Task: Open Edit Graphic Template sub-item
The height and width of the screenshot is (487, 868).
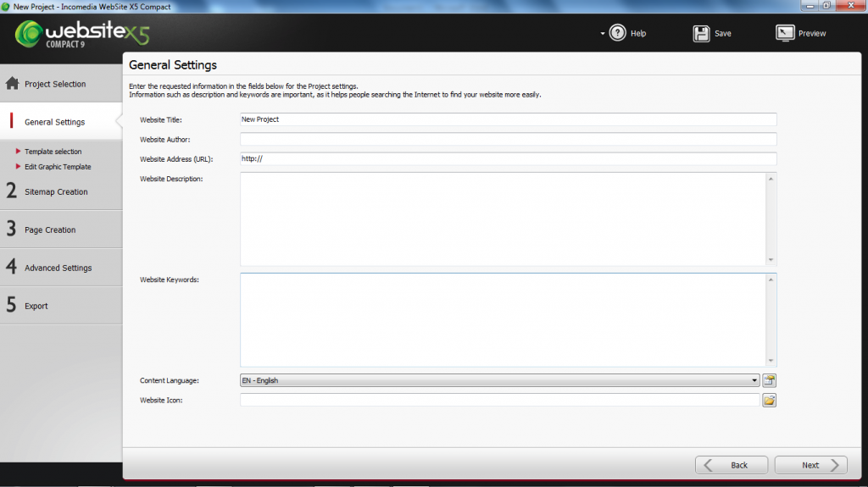Action: point(57,167)
